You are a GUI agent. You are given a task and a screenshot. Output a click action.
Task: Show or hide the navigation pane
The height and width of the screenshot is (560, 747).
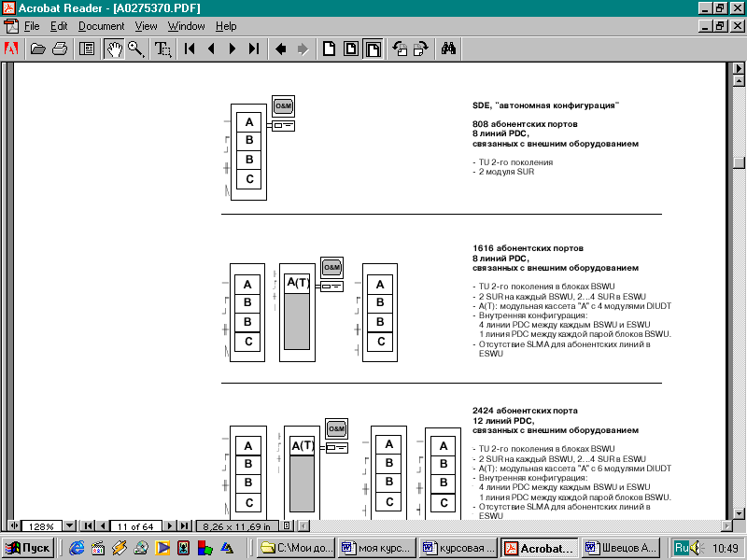[87, 49]
